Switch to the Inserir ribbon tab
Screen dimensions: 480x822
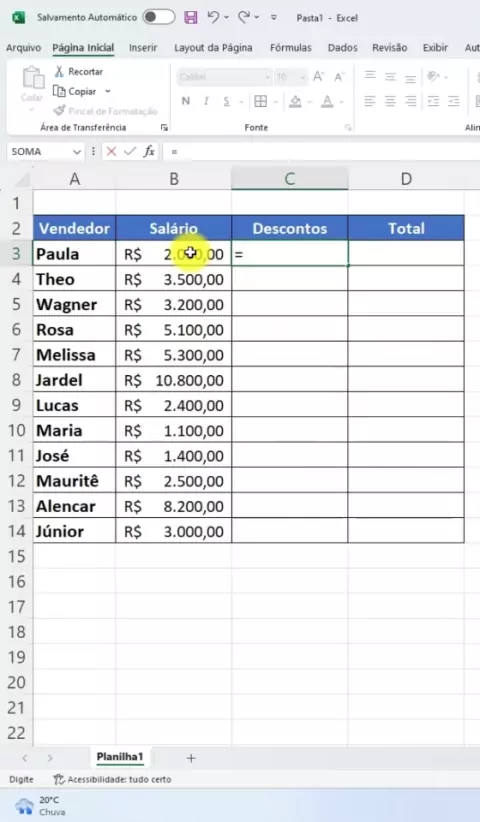pos(143,48)
